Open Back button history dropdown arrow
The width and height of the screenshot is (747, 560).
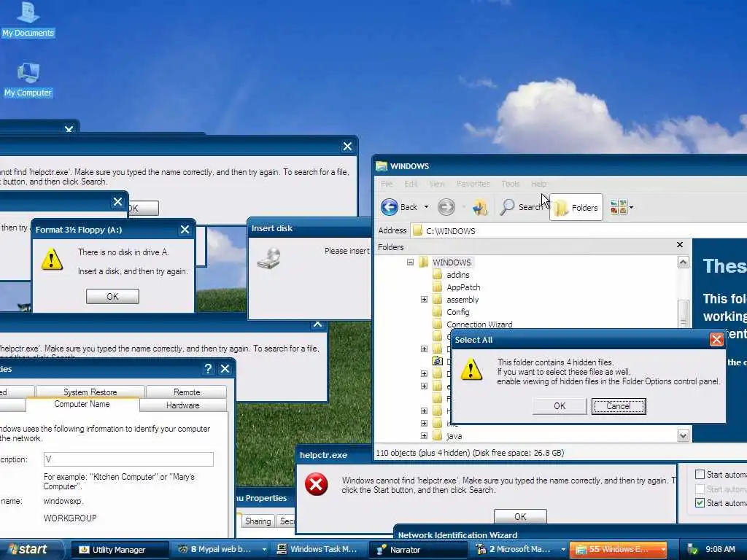tap(426, 207)
